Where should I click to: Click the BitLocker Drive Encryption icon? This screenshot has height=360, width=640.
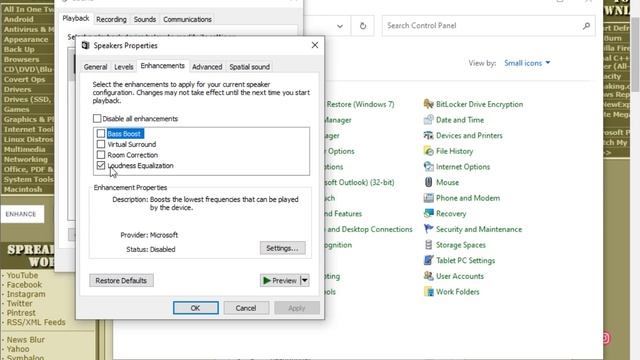428,104
